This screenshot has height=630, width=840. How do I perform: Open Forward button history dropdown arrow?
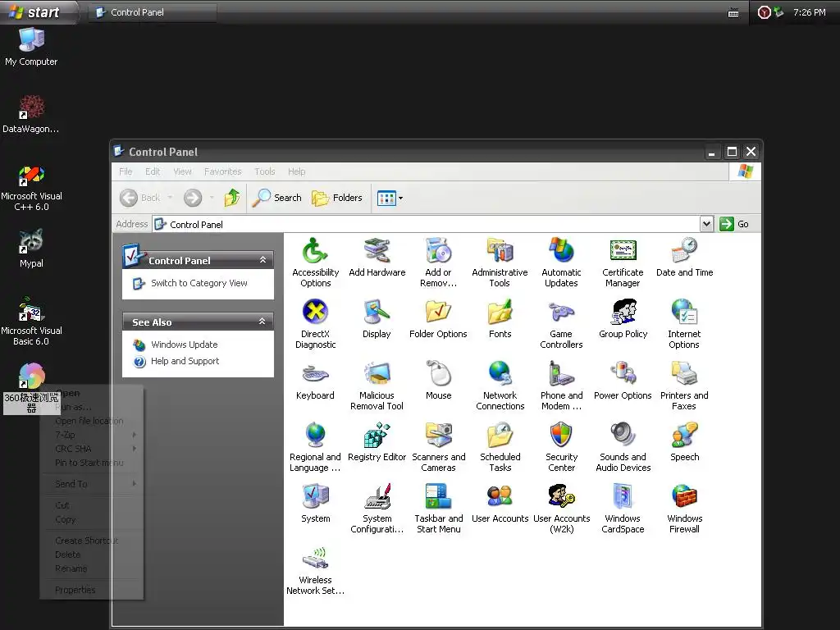[212, 198]
